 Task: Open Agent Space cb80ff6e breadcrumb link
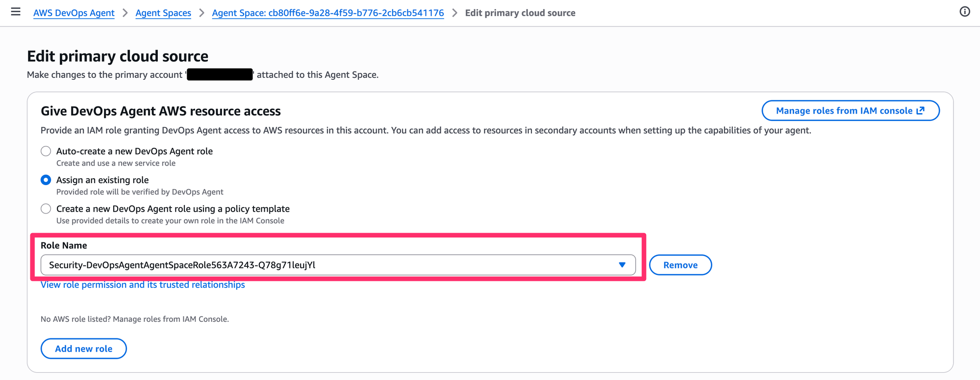tap(327, 13)
